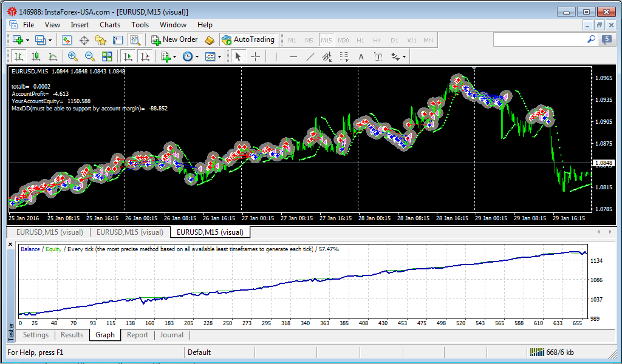Select the Equidistant Channel tool
Viewport: 622px width, 364px height.
(x=327, y=56)
